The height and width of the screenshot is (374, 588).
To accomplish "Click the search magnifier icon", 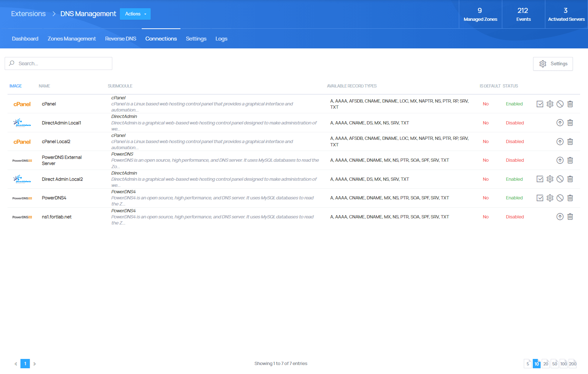I will (x=12, y=63).
